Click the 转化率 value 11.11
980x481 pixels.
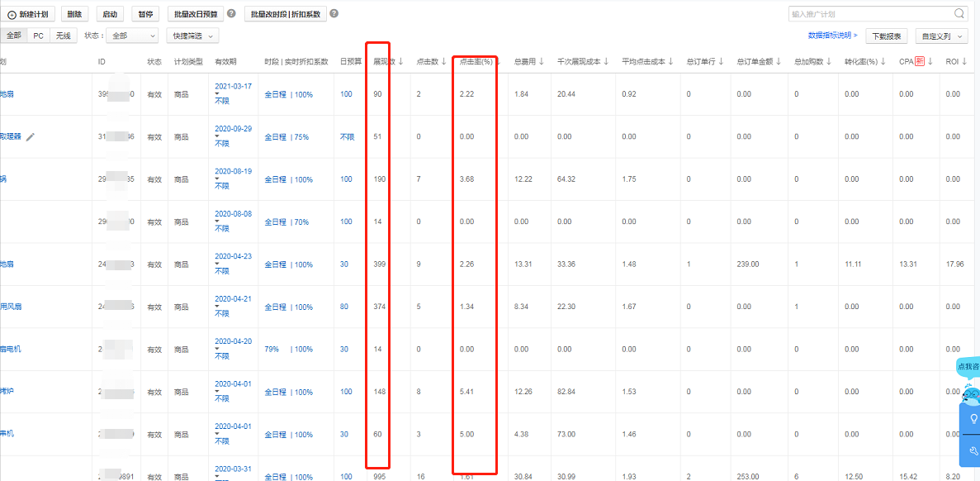[853, 264]
